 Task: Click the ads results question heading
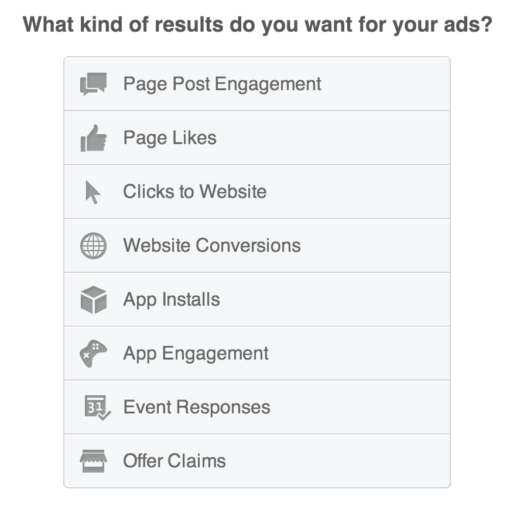[x=257, y=25]
